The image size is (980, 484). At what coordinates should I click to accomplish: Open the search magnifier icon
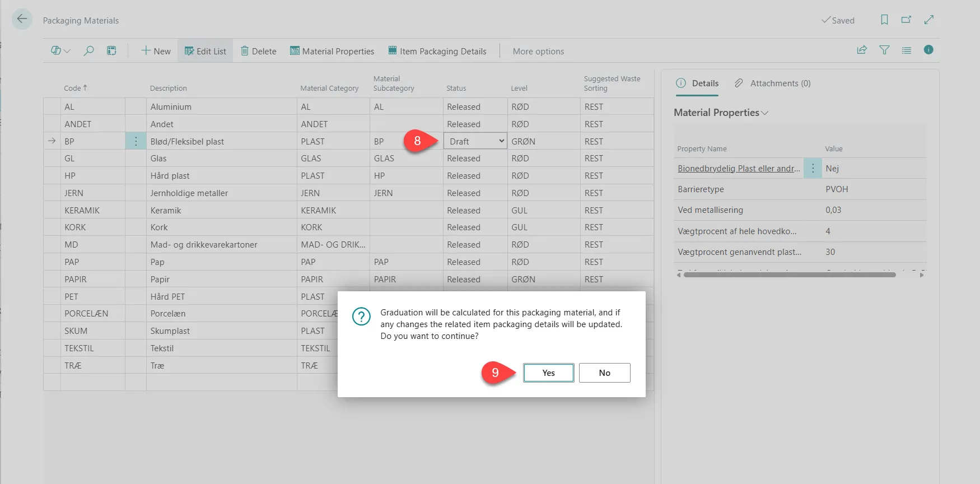(88, 51)
